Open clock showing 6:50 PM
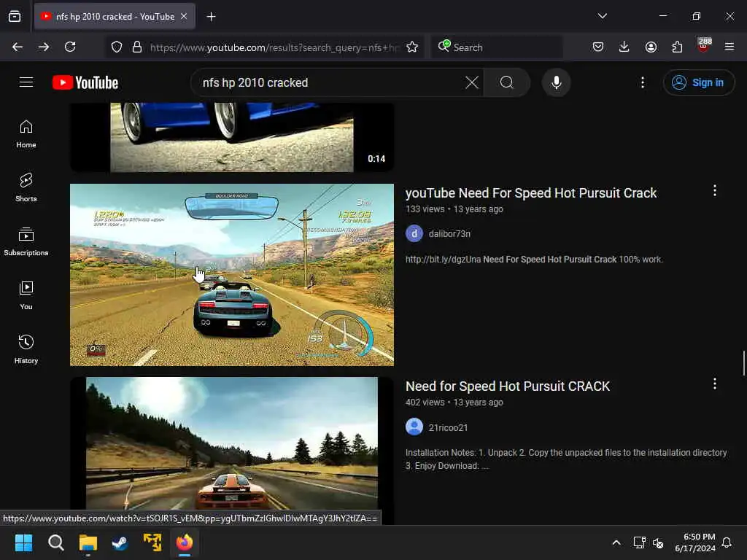 [x=695, y=542]
